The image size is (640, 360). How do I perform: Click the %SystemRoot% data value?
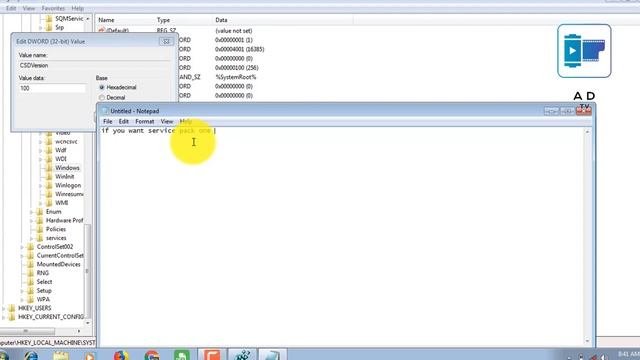236,77
